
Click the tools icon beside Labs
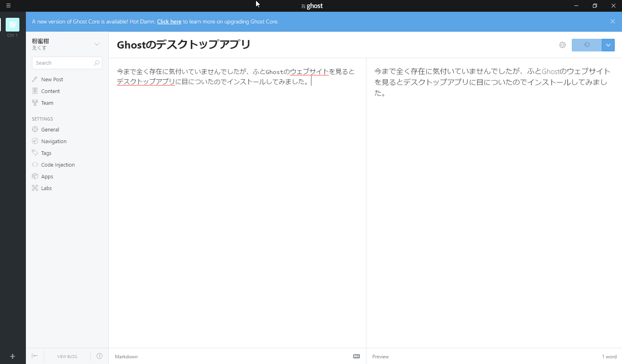point(35,188)
